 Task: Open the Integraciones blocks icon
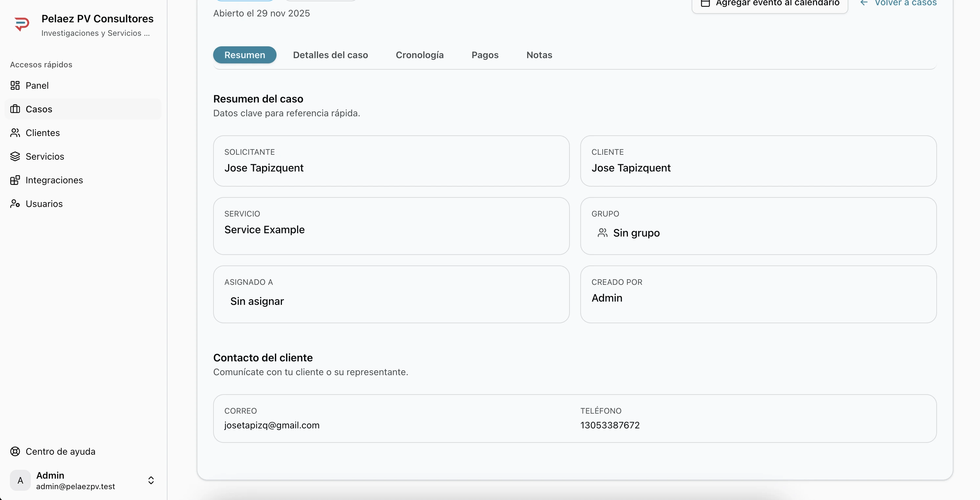[x=15, y=180]
